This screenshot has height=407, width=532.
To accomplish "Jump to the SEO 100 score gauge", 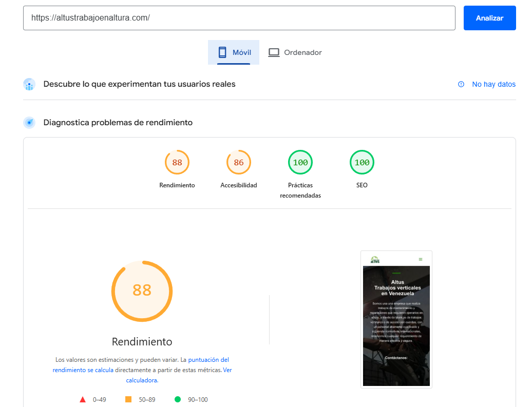I will coord(362,163).
